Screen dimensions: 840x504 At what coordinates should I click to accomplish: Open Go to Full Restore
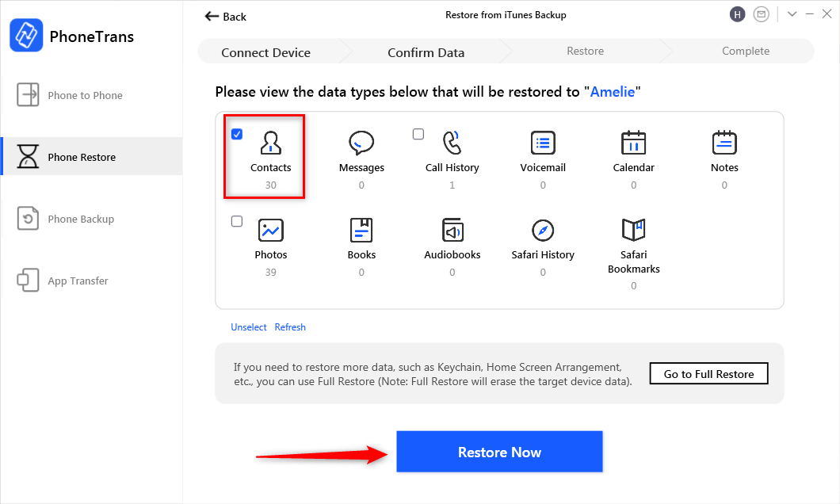[x=708, y=373]
